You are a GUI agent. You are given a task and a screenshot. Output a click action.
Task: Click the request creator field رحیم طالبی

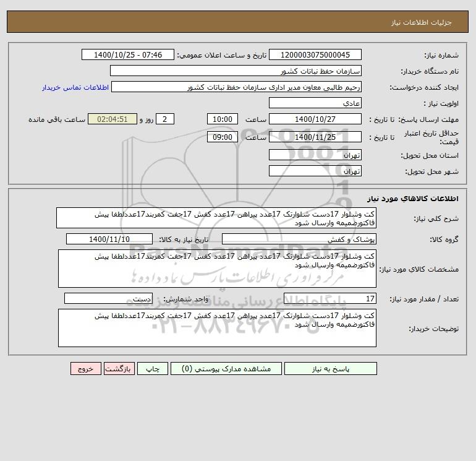[x=236, y=87]
